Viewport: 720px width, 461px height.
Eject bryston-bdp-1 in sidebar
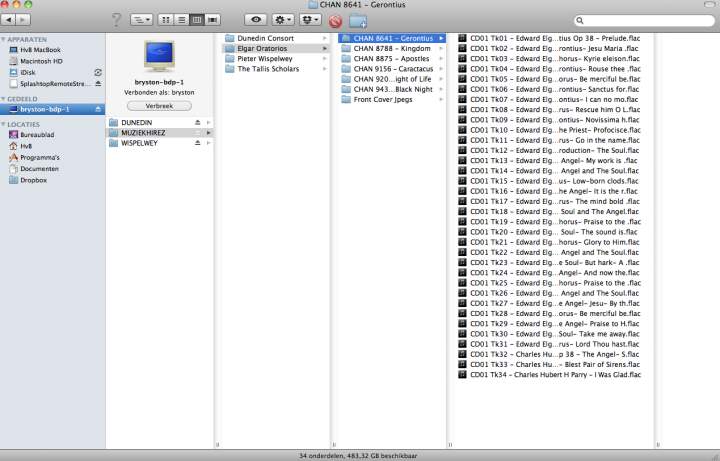coord(98,109)
